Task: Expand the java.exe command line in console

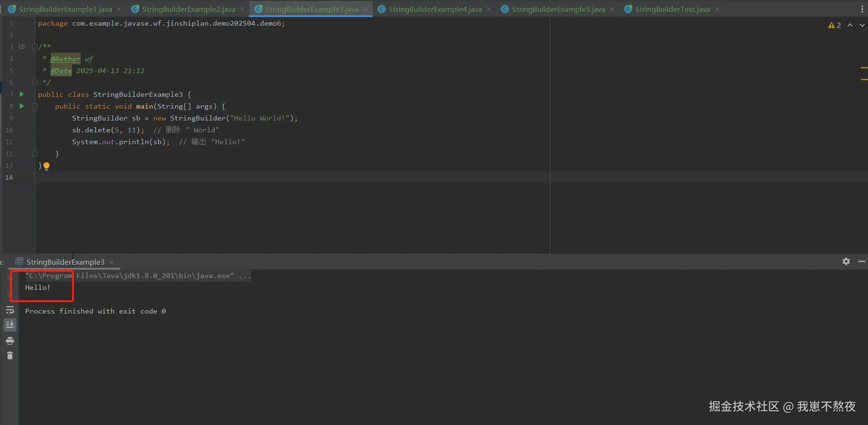Action: [x=138, y=276]
